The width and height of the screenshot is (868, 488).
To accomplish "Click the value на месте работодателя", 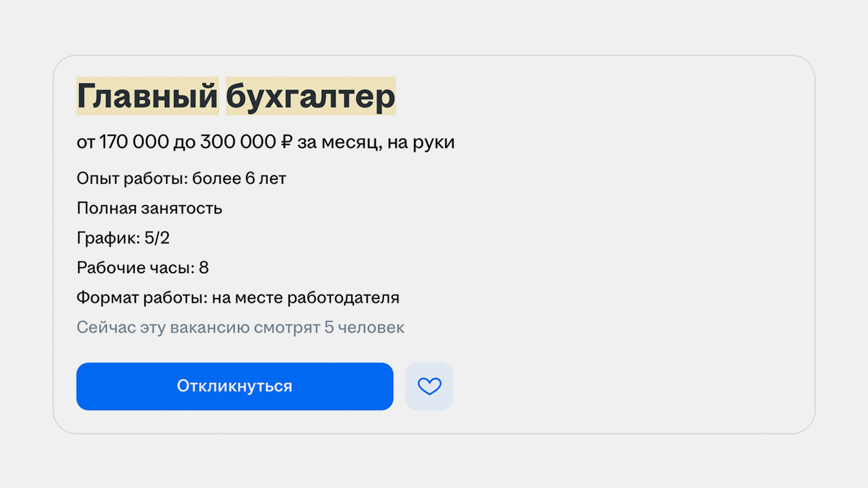I will tap(305, 298).
